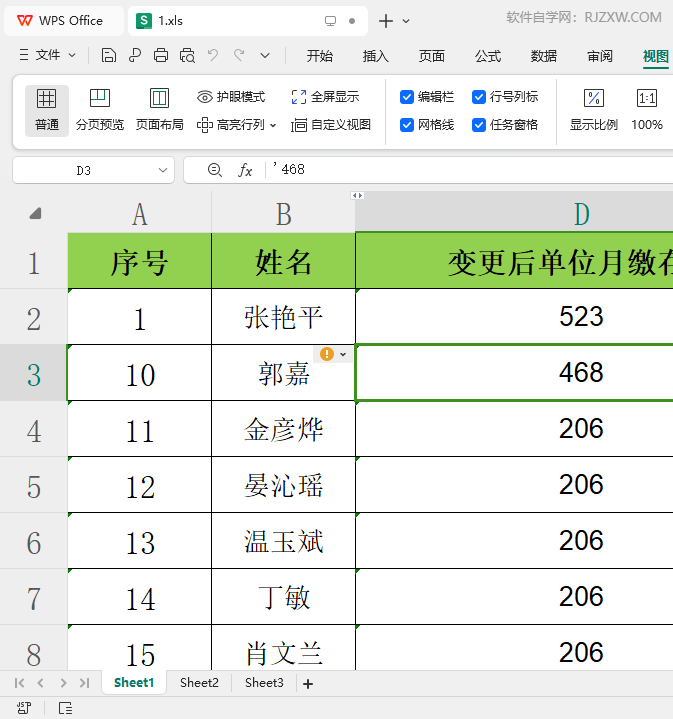Select the 1.xls document tab

point(248,21)
